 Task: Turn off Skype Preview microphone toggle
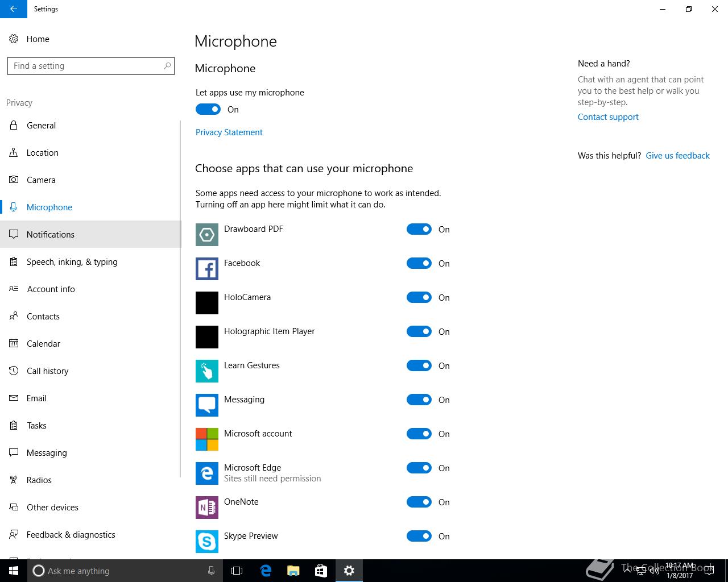(x=419, y=536)
